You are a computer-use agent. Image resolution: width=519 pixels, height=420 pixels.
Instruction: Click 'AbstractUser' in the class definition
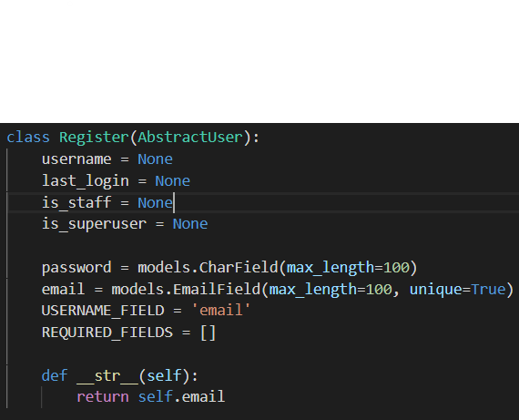[190, 138]
